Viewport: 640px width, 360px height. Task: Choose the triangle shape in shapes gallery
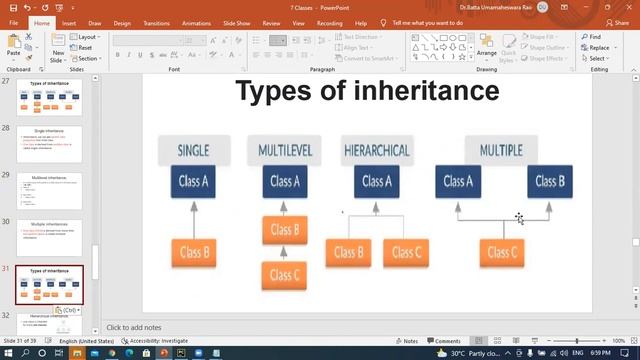coord(416,47)
